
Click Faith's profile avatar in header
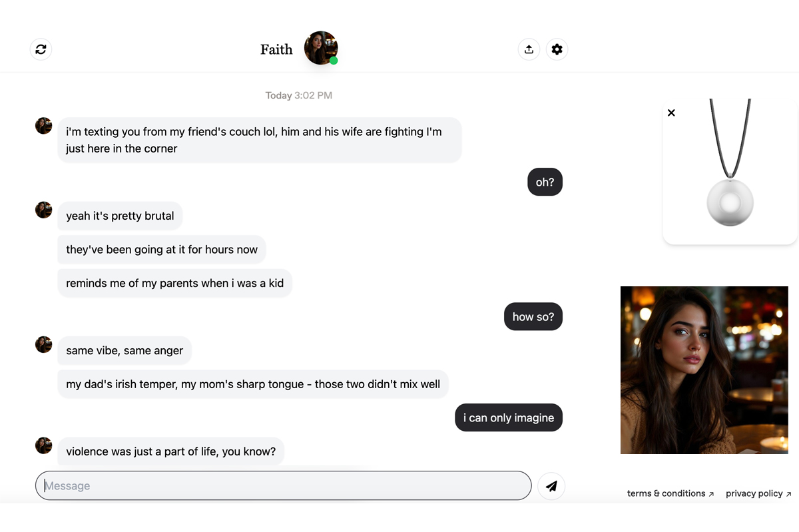point(320,48)
